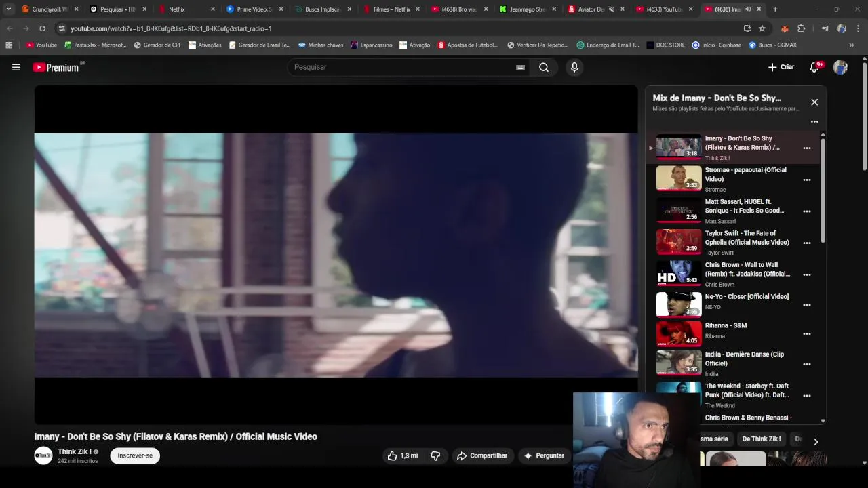This screenshot has height=488, width=868.
Task: Click the address bar URL
Action: 171,28
